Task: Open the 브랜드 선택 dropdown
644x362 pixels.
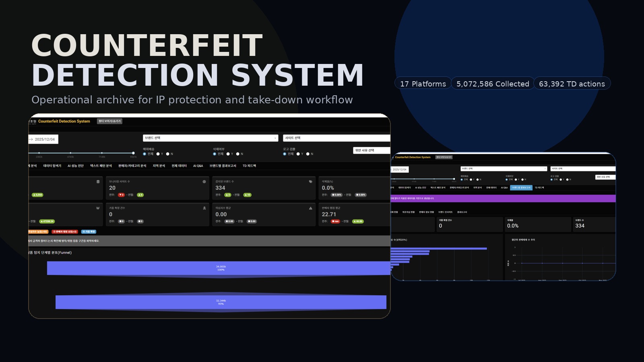Action: (x=210, y=138)
